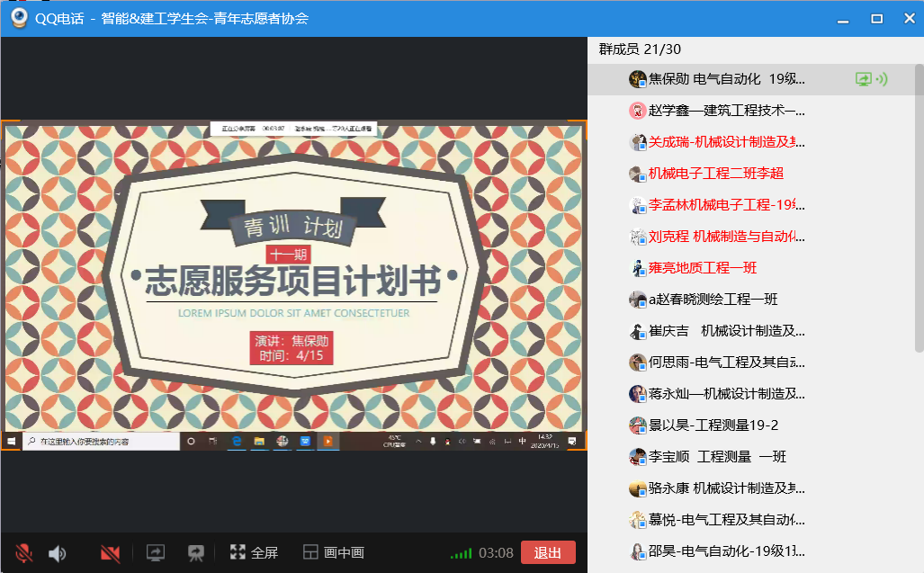This screenshot has height=573, width=924.
Task: Turn on the disabled camera
Action: (111, 552)
